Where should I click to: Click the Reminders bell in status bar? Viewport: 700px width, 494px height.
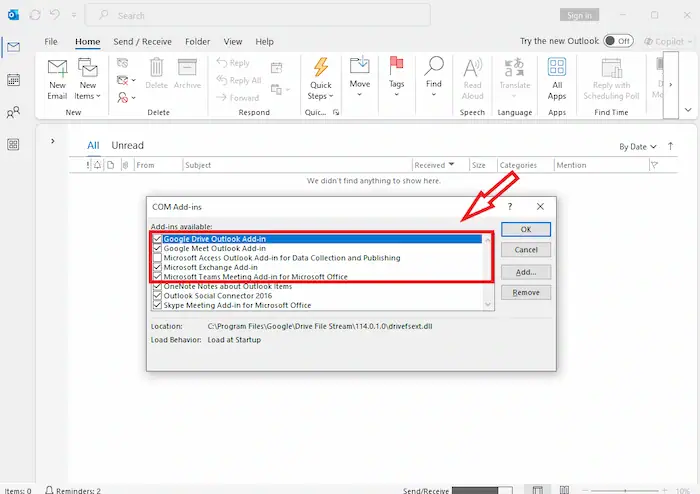point(49,490)
